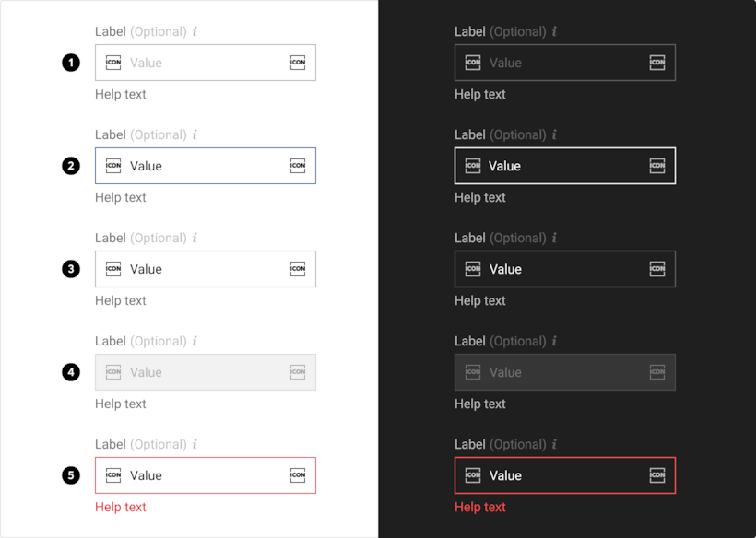This screenshot has height=538, width=756.
Task: Click the red Help text on dark side
Action: (480, 507)
